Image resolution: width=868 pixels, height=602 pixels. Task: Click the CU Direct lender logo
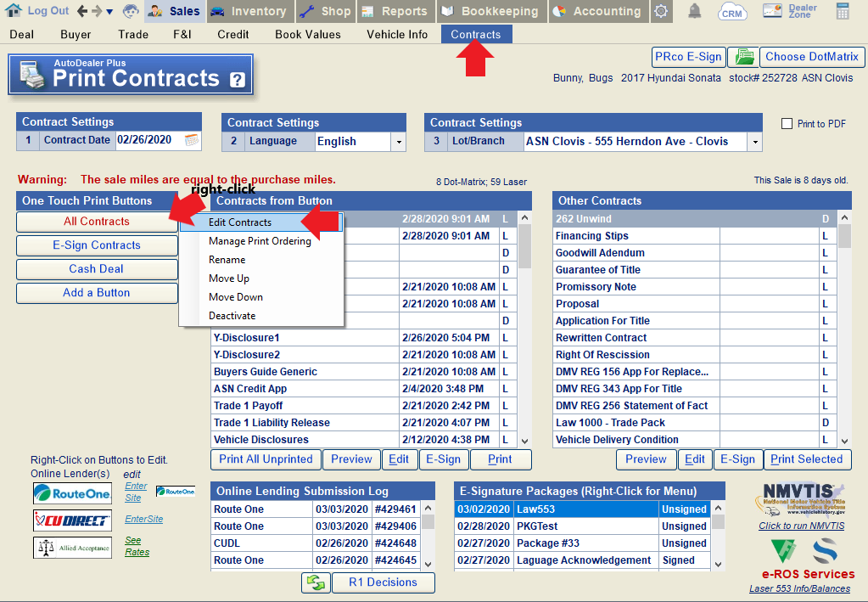(72, 520)
